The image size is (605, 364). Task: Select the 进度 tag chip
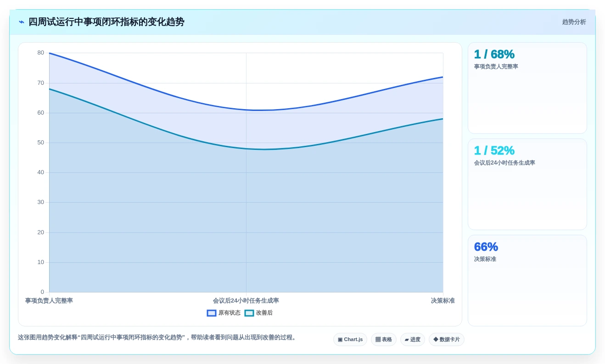click(413, 340)
